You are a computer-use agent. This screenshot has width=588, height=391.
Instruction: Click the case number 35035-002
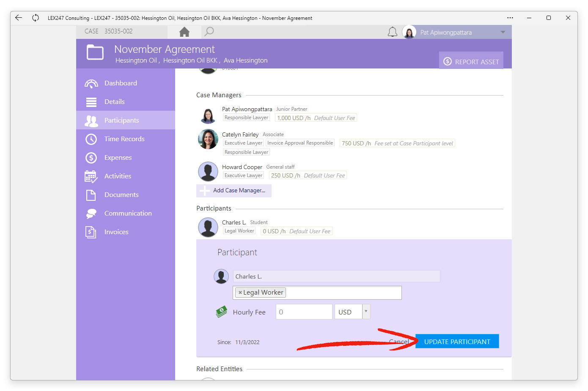coord(118,31)
